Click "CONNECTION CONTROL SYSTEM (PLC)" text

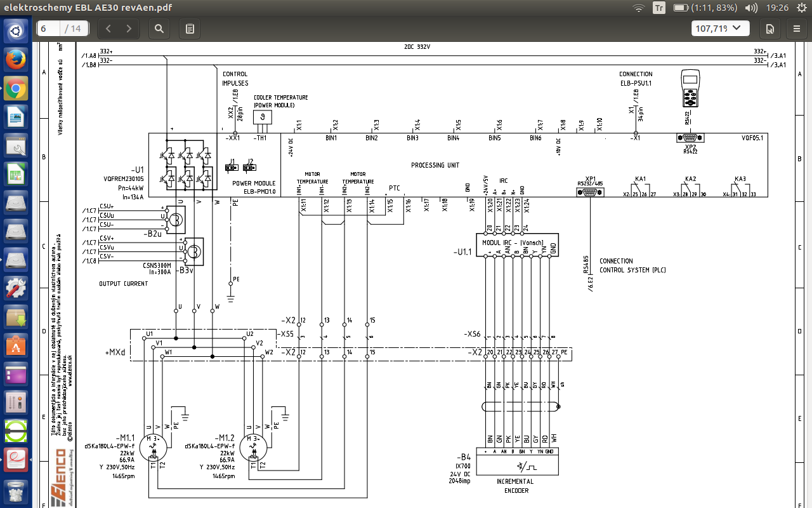point(632,265)
